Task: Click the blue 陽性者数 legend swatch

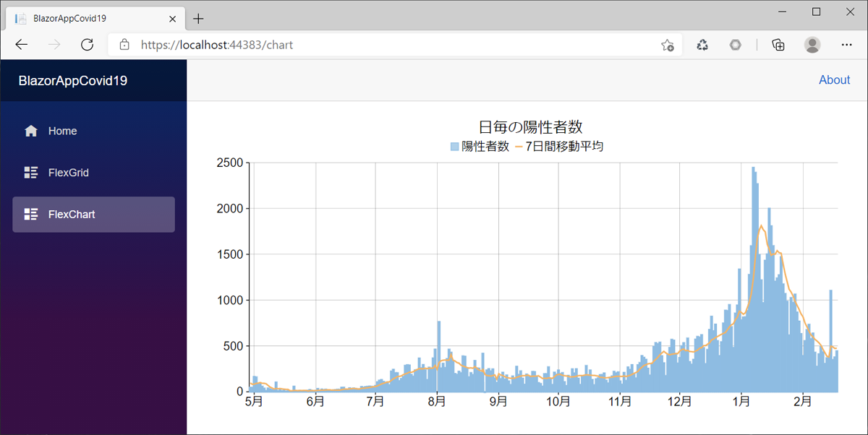Action: 454,147
